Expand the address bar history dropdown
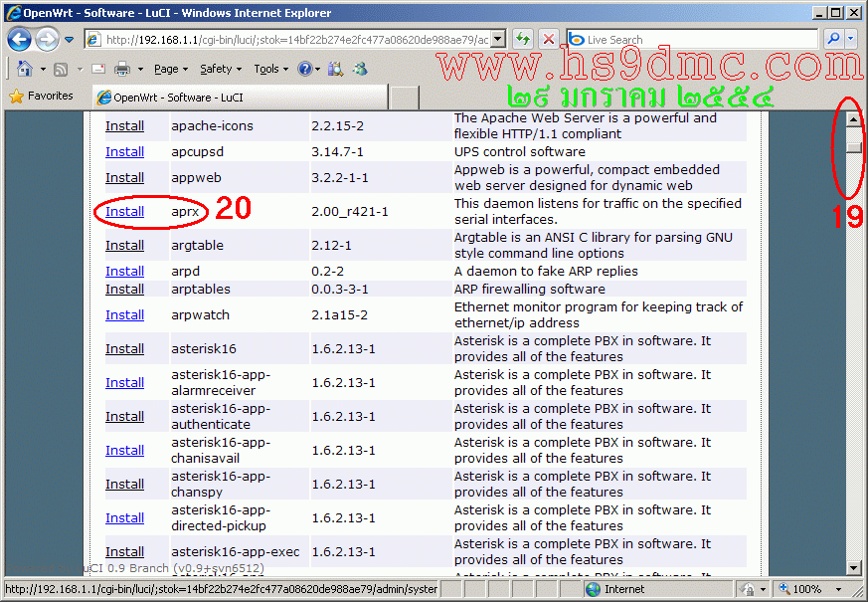Screen dimensions: 868x602 click(x=498, y=40)
